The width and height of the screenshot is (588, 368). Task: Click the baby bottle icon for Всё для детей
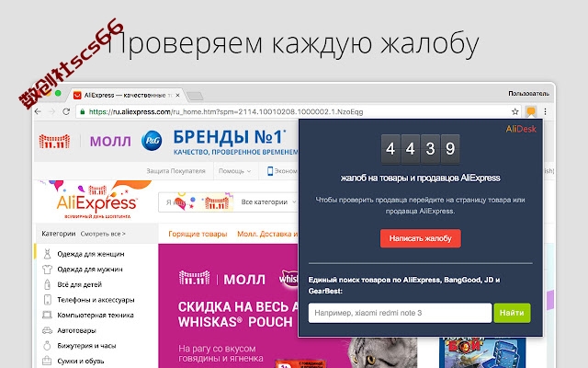47,284
